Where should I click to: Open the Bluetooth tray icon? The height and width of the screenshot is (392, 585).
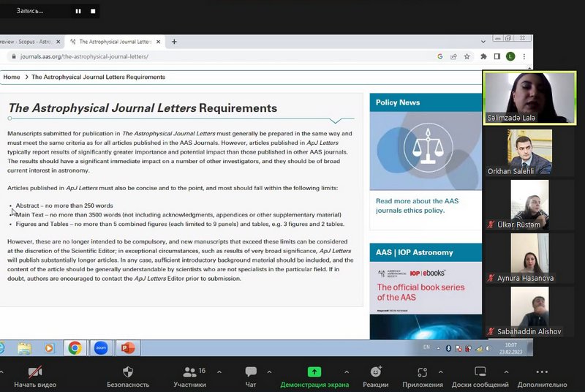448,348
